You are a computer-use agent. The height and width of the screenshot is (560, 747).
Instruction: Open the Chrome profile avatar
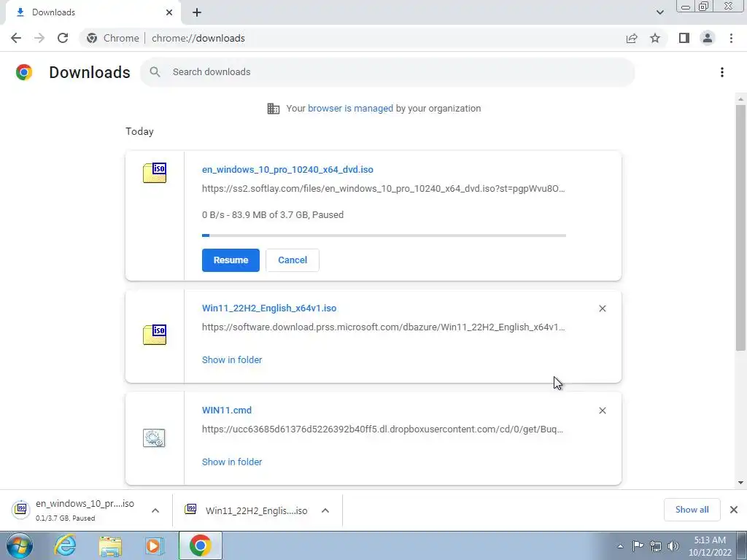pyautogui.click(x=708, y=38)
